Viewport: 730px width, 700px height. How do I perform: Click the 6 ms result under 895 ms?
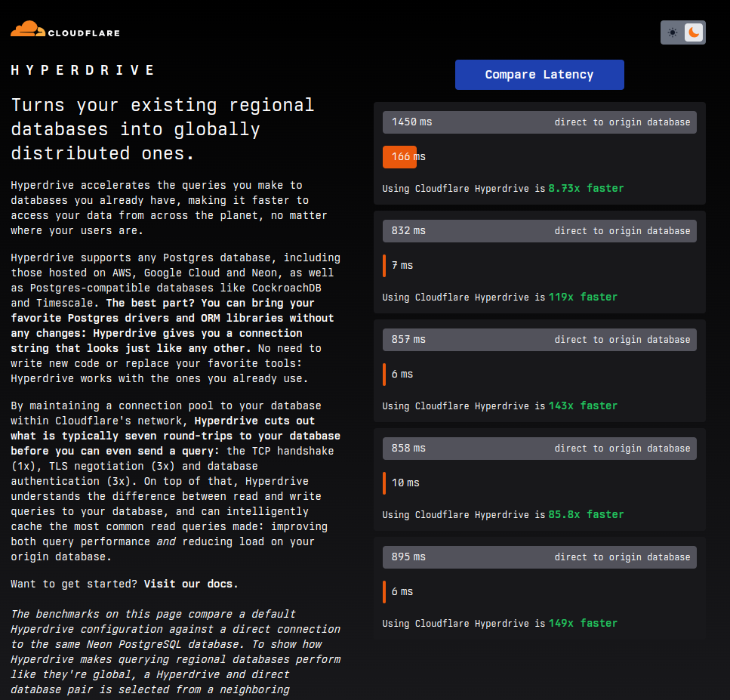pyautogui.click(x=402, y=592)
